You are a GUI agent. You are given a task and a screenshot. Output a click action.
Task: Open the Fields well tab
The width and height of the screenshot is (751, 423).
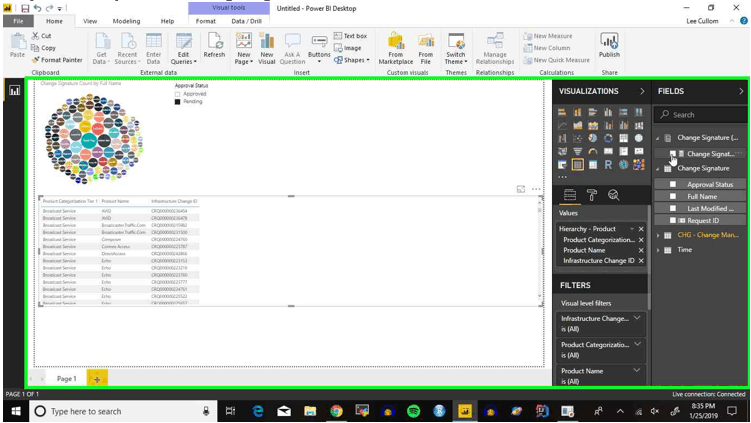[570, 195]
